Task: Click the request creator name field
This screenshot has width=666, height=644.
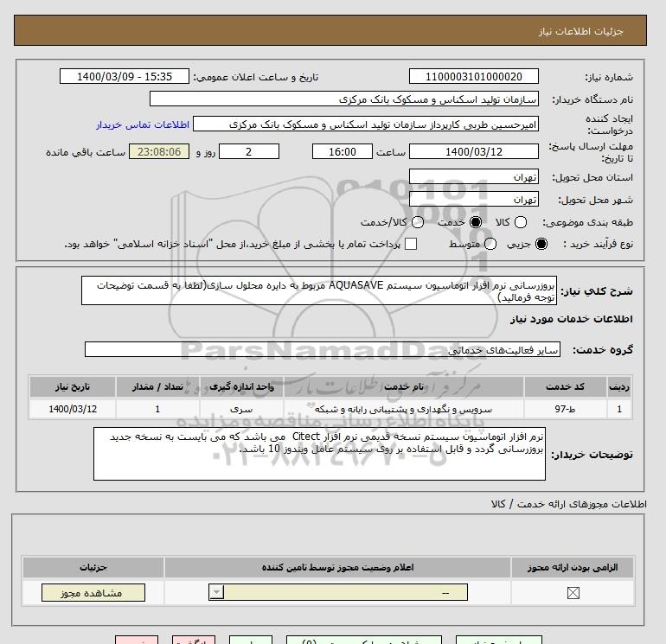Action: click(x=366, y=124)
